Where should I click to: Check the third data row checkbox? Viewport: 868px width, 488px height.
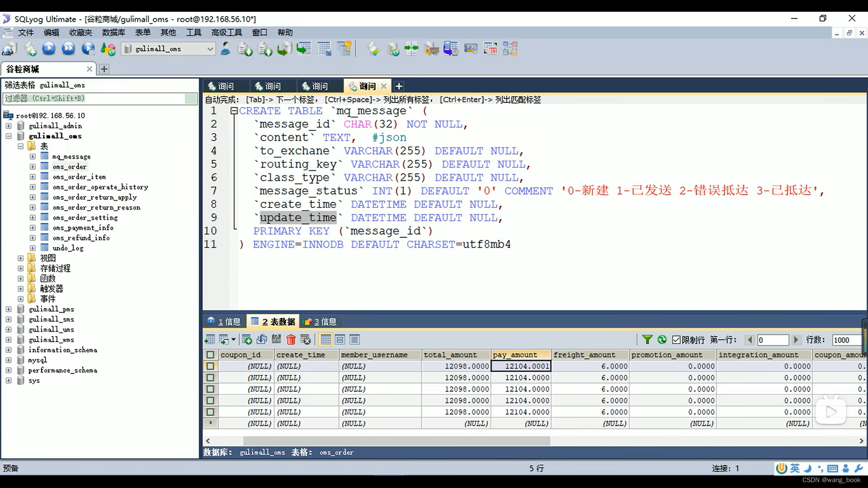coord(210,389)
